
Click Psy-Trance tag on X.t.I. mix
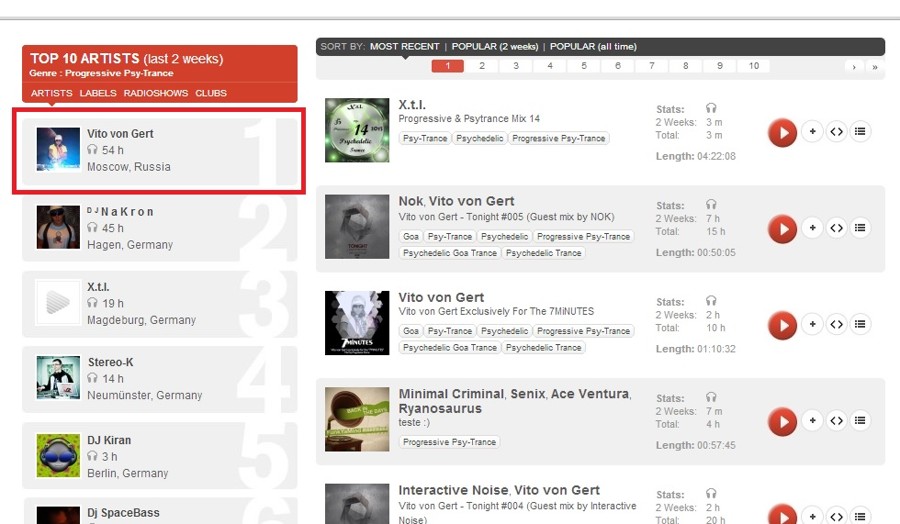[425, 138]
